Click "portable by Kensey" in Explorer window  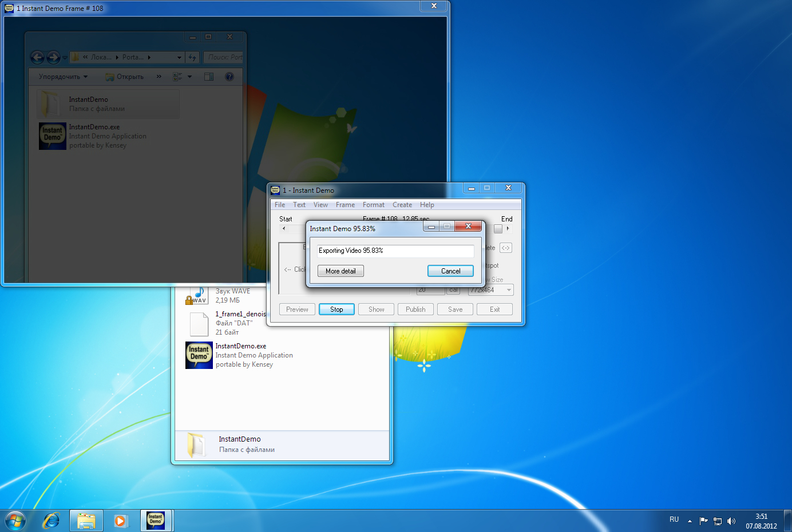tap(244, 364)
